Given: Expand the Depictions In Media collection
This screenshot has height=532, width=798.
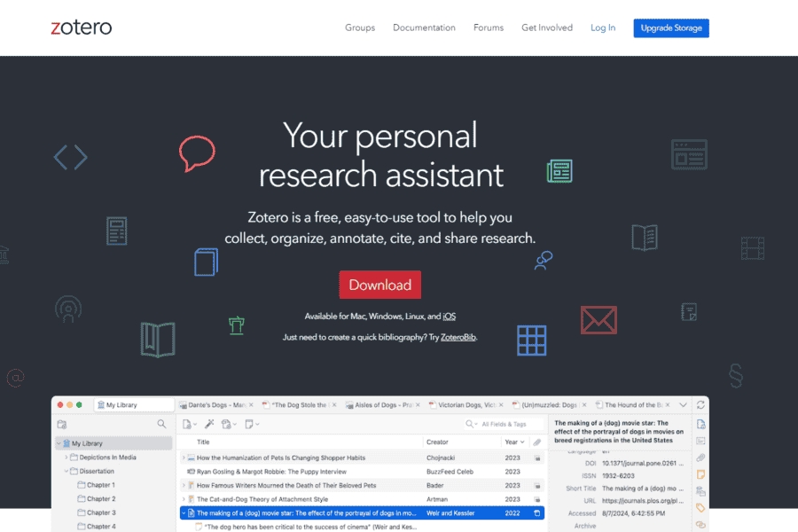Looking at the screenshot, I should (x=66, y=458).
